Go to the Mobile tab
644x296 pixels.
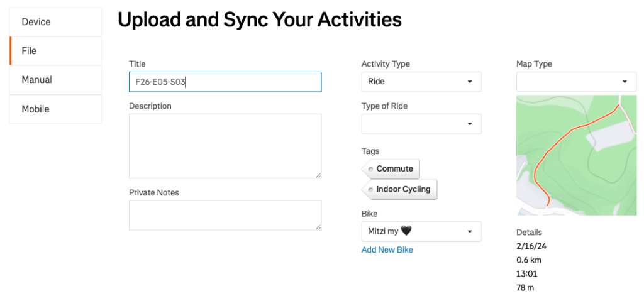[55, 109]
